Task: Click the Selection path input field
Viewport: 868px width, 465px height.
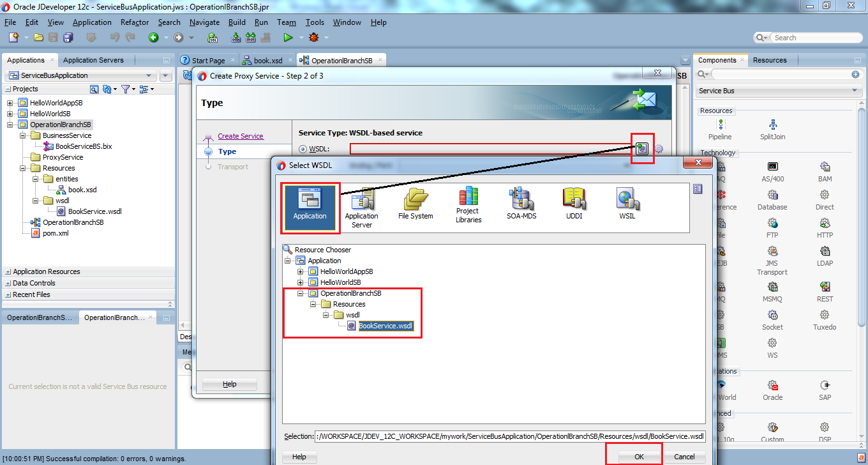Action: coord(510,436)
